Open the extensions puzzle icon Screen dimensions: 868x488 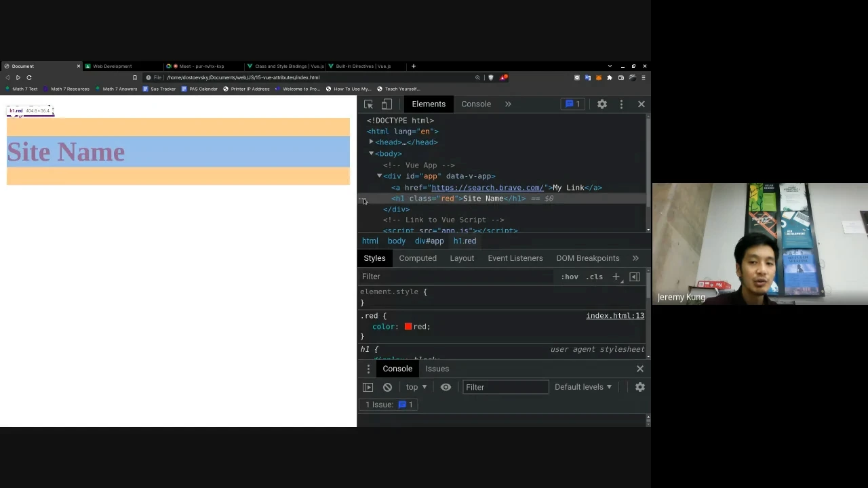pyautogui.click(x=610, y=78)
